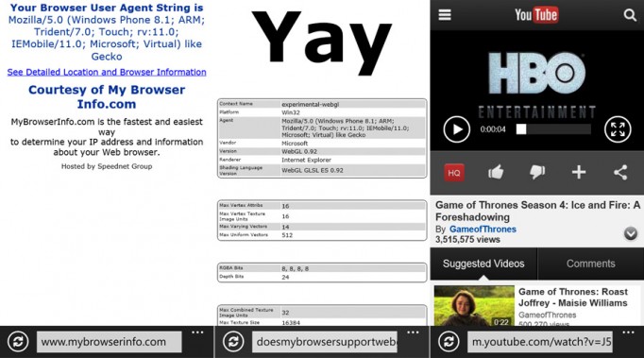The height and width of the screenshot is (358, 644).
Task: Tap the YouTube search magnifier icon
Action: [630, 15]
